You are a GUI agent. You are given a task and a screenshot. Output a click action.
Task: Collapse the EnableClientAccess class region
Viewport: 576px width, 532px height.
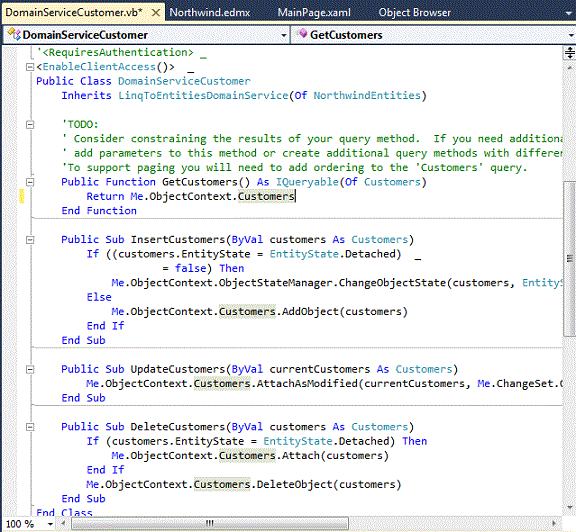coord(30,67)
